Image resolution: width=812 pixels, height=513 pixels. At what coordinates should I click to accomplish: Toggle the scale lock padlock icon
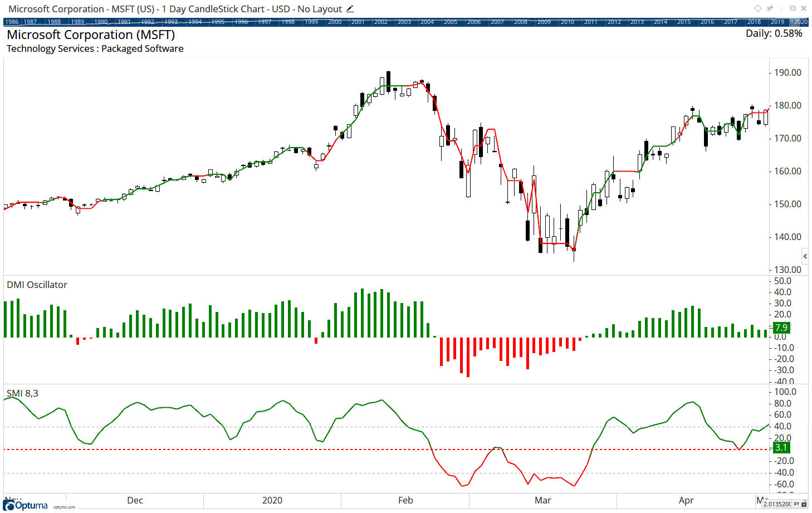[804, 504]
